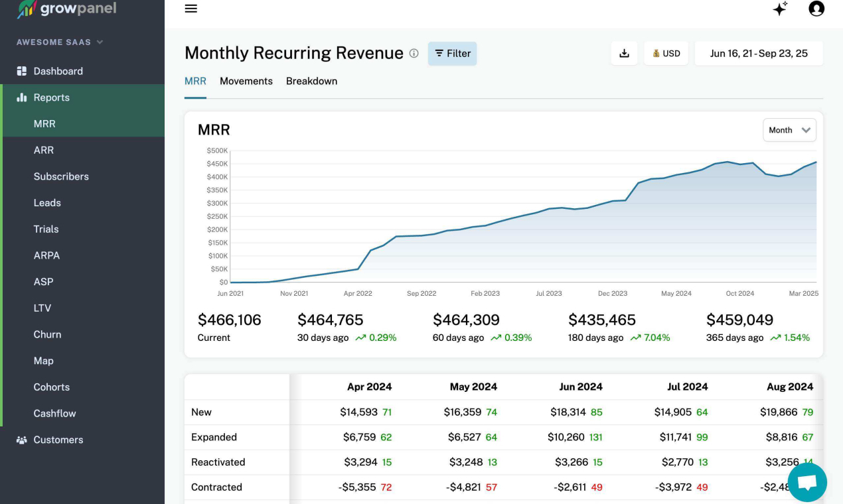Screen dimensions: 843x504
Task: Open the live chat bubble
Action: pos(806,482)
